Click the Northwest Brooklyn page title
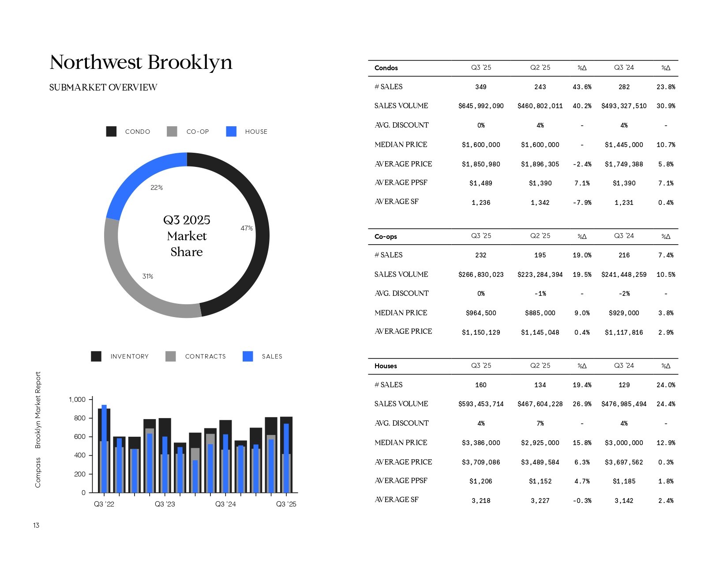The height and width of the screenshot is (563, 728). pyautogui.click(x=141, y=62)
